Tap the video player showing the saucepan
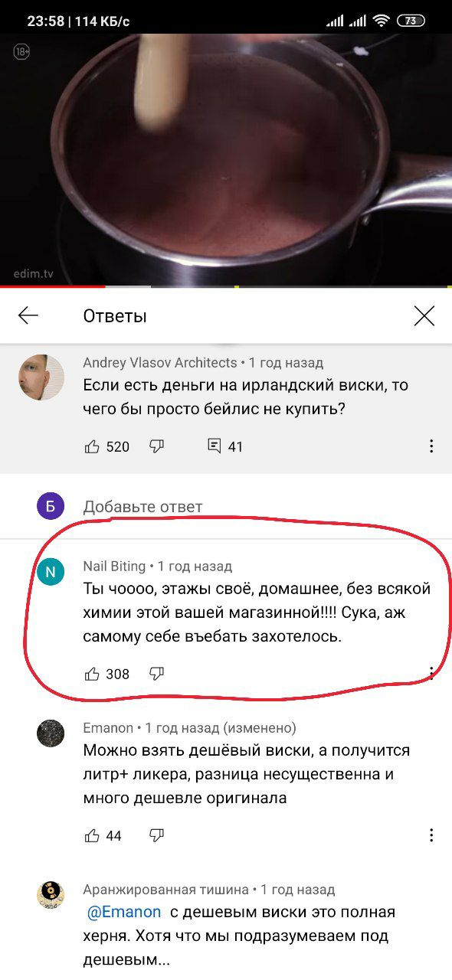 (226, 159)
